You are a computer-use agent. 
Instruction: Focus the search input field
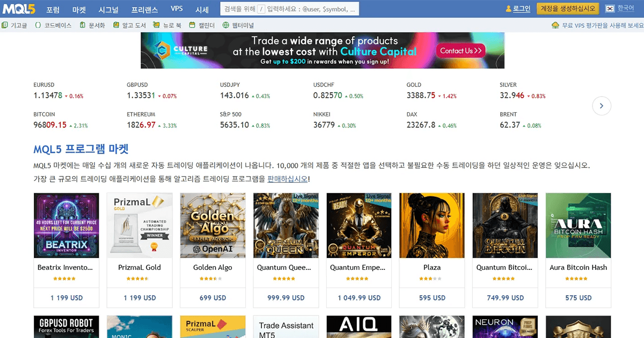pyautogui.click(x=290, y=9)
